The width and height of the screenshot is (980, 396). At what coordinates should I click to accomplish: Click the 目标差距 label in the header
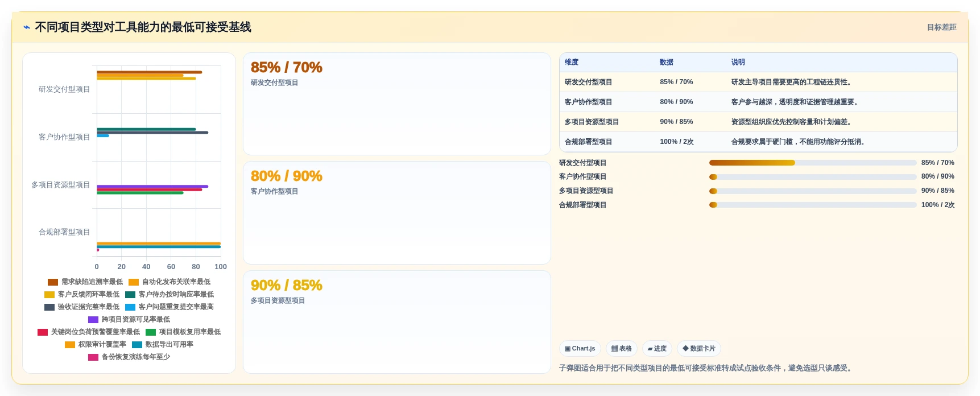click(941, 27)
